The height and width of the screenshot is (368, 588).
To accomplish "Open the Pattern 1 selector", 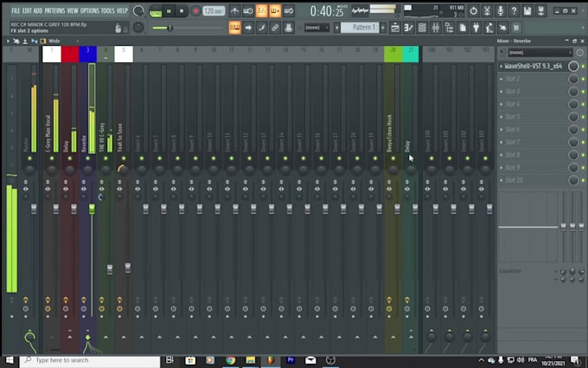I will (360, 28).
